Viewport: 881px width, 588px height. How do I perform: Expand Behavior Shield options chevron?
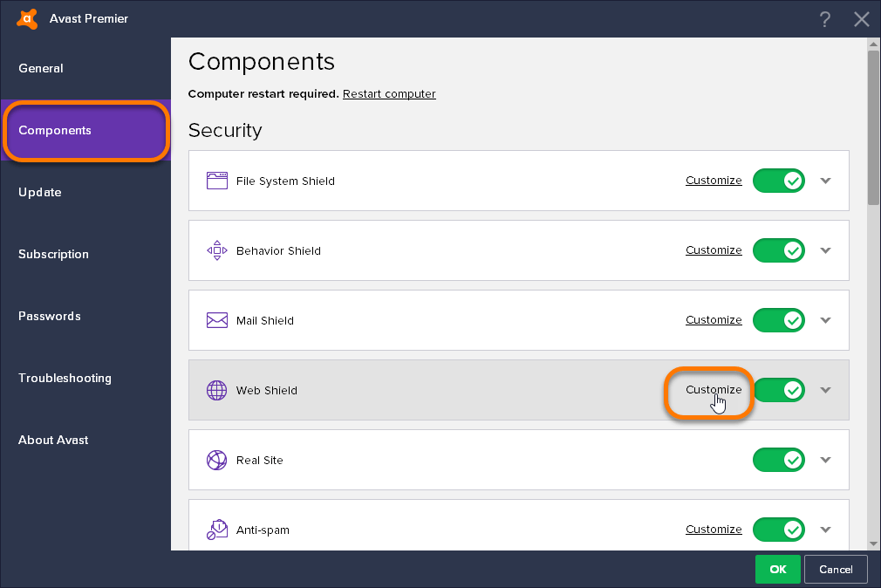pos(825,250)
